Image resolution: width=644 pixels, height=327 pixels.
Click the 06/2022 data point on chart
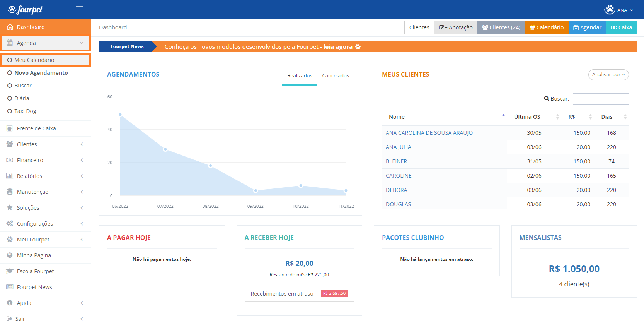120,115
